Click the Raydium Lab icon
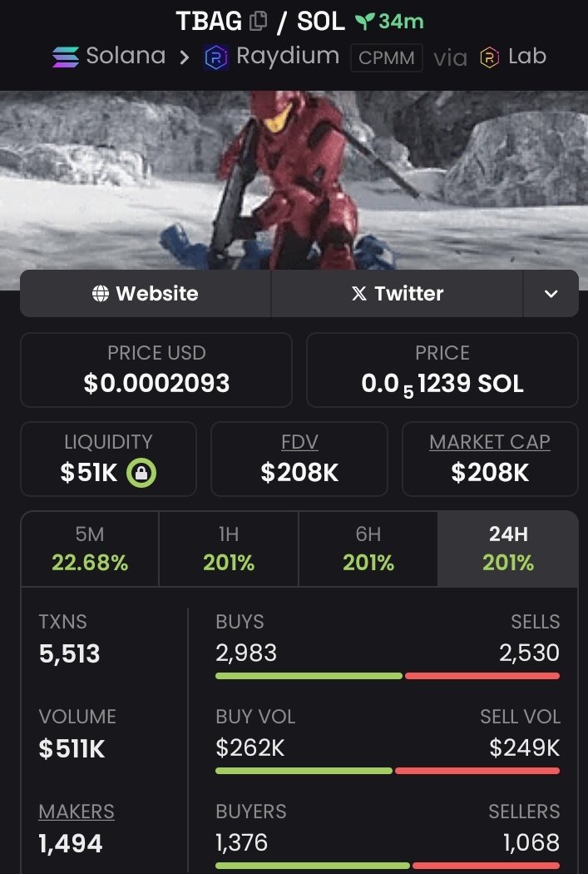Viewport: 588px width, 874px height. (x=489, y=57)
